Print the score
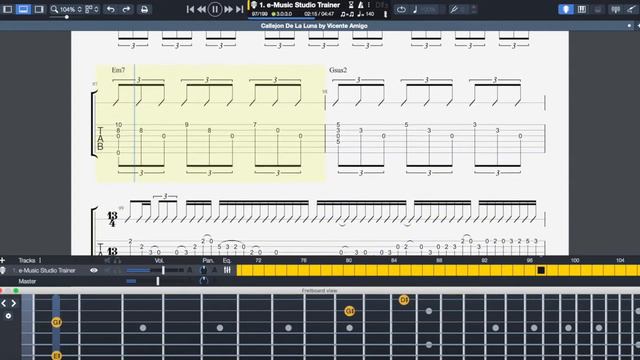 pyautogui.click(x=144, y=9)
